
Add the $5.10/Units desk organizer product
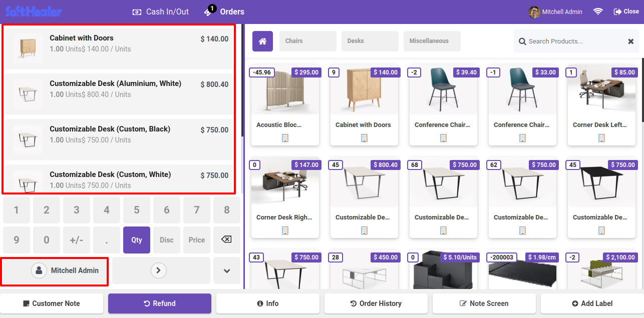[x=443, y=270]
